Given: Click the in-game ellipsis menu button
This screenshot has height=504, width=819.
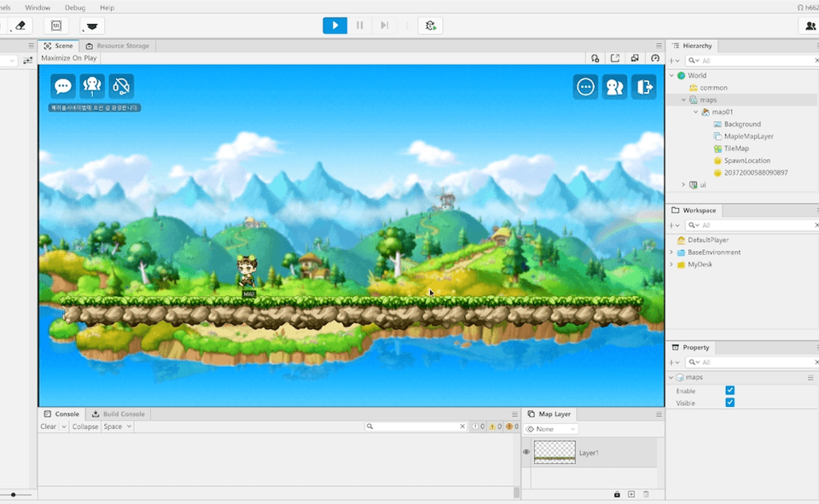Looking at the screenshot, I should [x=585, y=87].
